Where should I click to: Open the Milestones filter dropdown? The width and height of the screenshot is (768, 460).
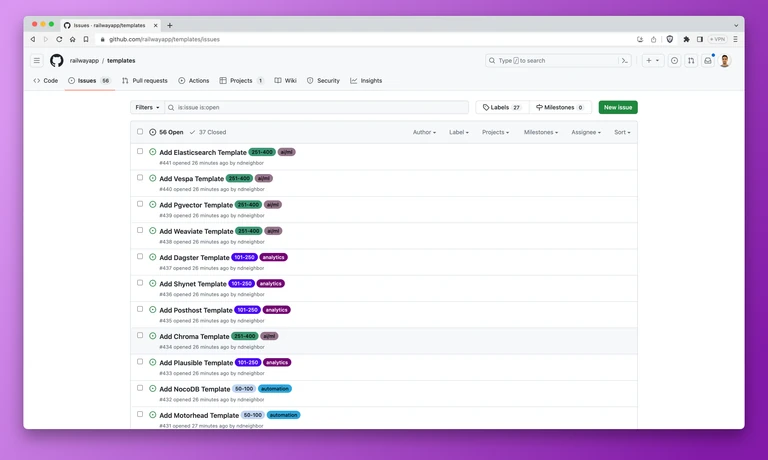click(541, 132)
